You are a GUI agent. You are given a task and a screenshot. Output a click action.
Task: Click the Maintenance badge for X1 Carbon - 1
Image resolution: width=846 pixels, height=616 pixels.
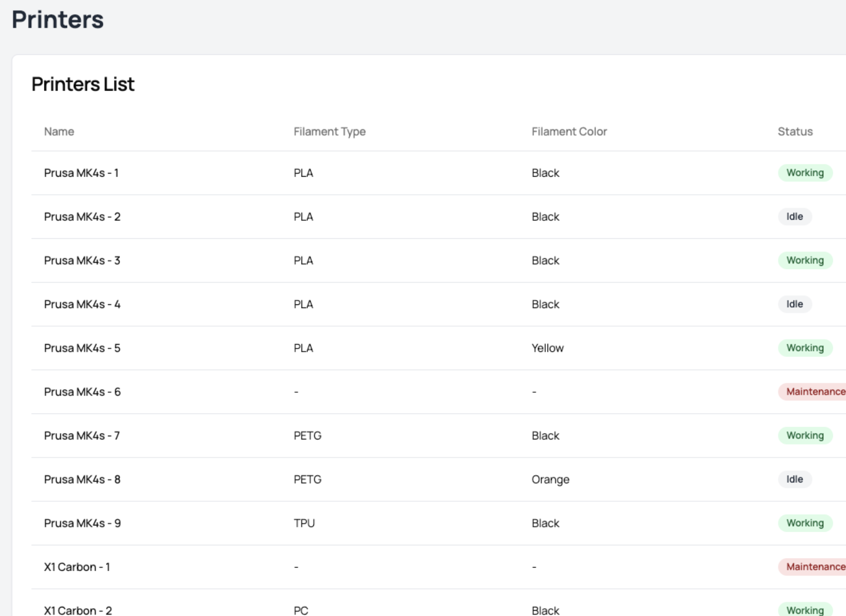click(x=815, y=567)
